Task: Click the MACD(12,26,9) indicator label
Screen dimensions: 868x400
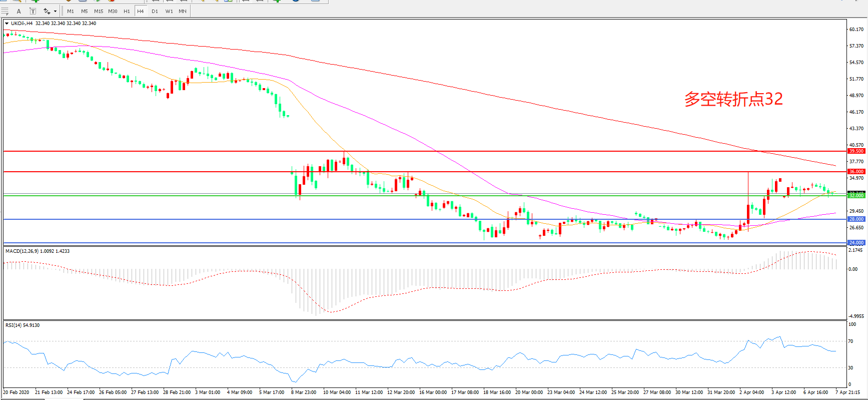Action: click(x=37, y=251)
